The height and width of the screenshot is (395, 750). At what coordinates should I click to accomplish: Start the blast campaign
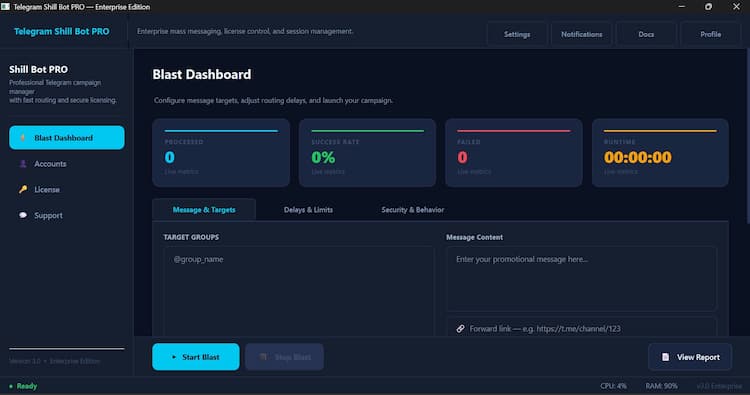(196, 357)
